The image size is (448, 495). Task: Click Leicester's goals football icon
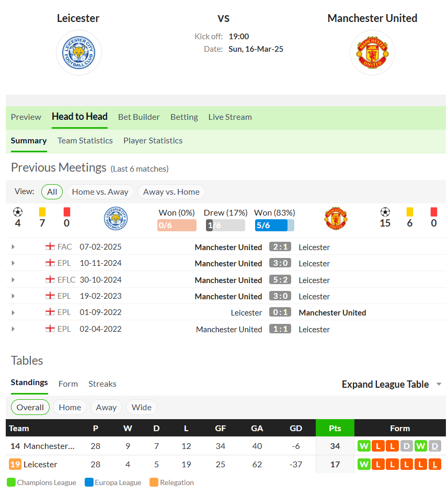18,212
